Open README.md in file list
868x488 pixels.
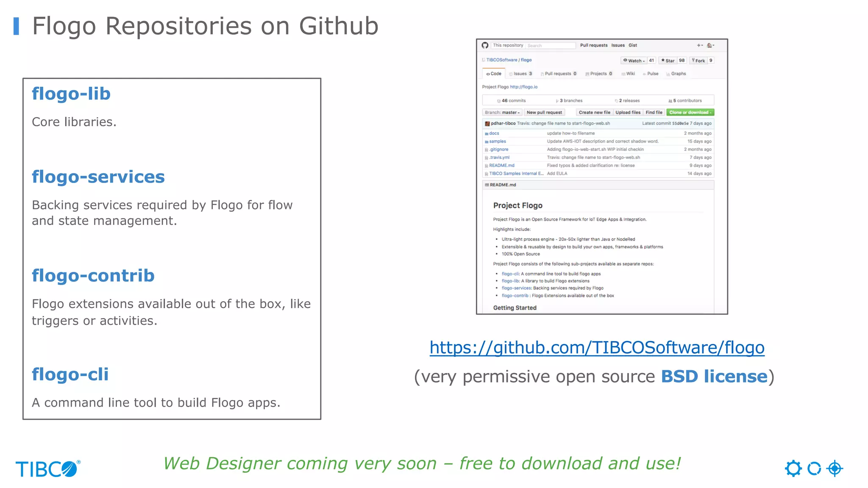(x=502, y=166)
